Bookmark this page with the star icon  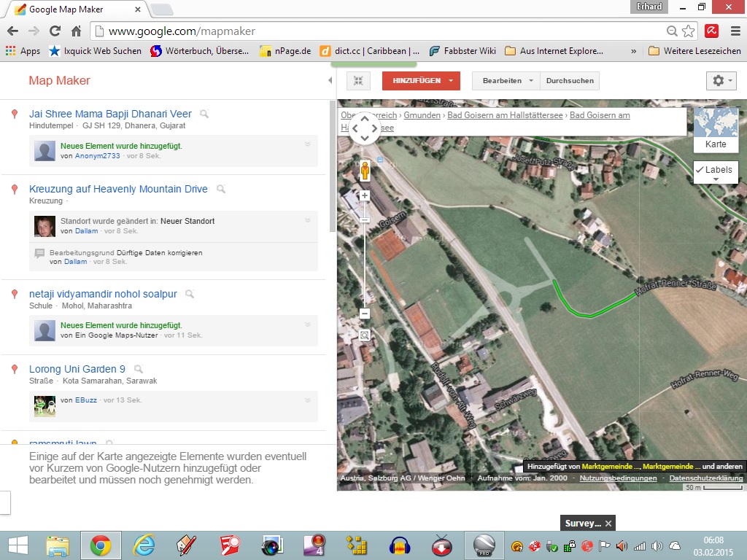(689, 31)
